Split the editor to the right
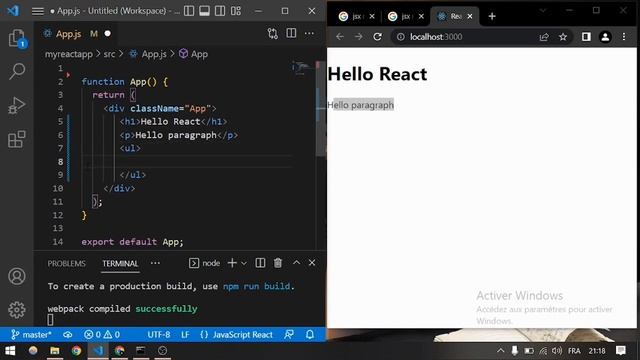This screenshot has height=360, width=640. 291,33
